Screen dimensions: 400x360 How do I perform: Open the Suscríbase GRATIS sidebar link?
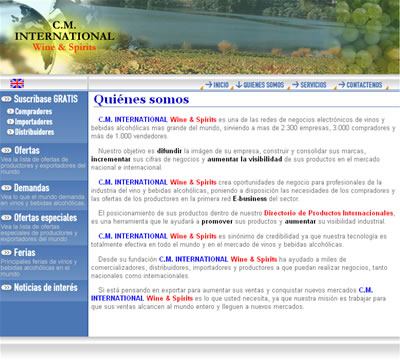pyautogui.click(x=46, y=99)
